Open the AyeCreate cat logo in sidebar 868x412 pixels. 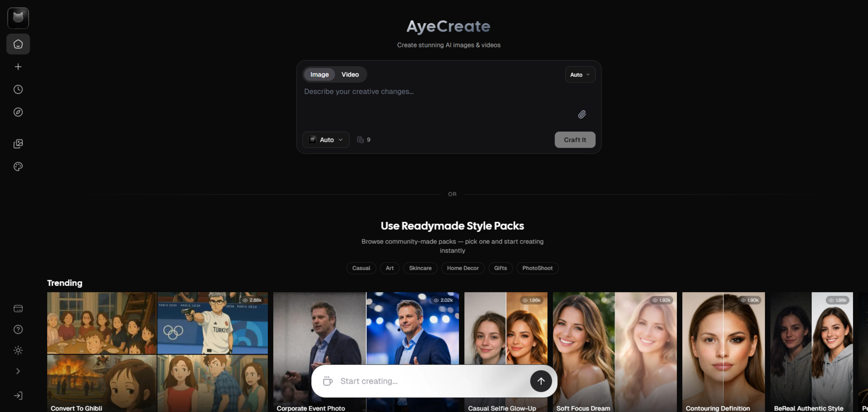click(x=18, y=18)
